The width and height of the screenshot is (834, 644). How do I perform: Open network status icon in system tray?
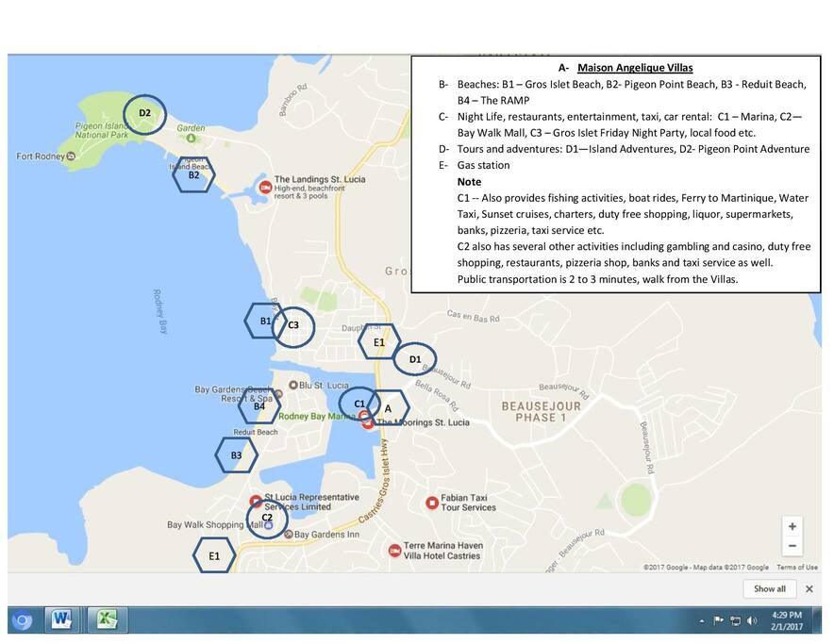point(735,620)
